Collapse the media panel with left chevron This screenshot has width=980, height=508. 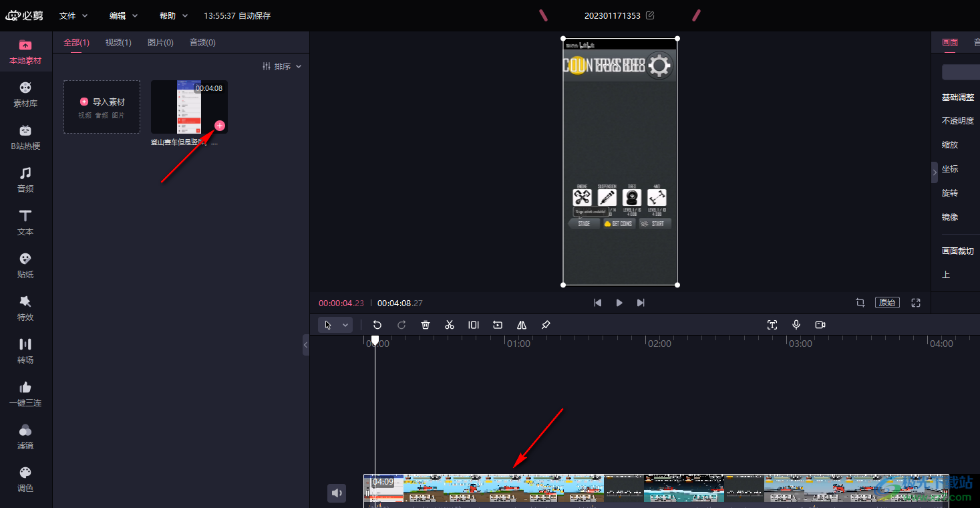pos(305,345)
